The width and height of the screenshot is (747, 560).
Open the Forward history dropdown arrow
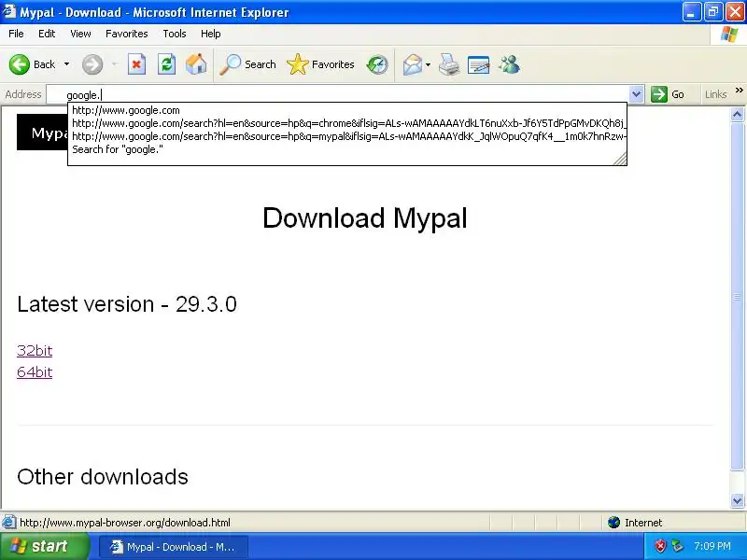tap(114, 64)
